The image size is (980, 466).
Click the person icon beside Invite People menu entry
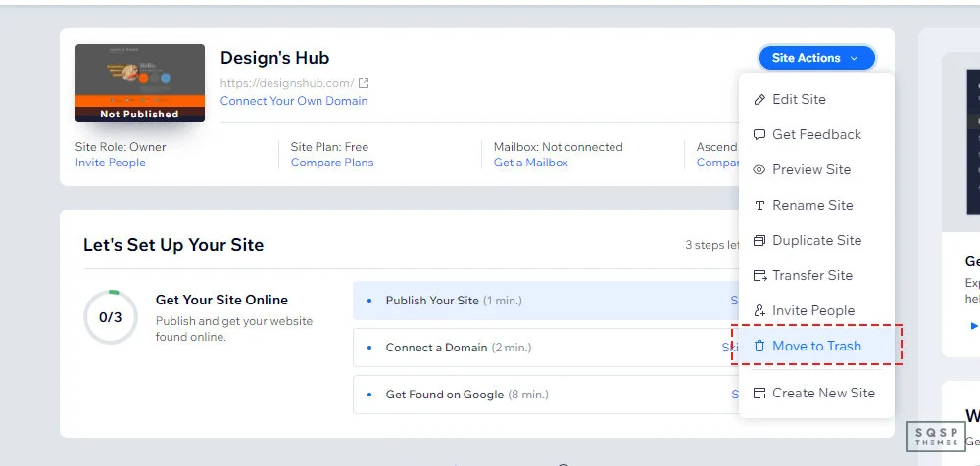759,310
